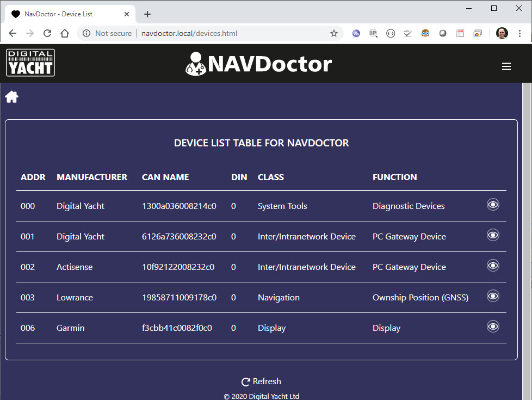Bookmark this page with the star icon
Screen dimensions: 532x400
[333, 33]
